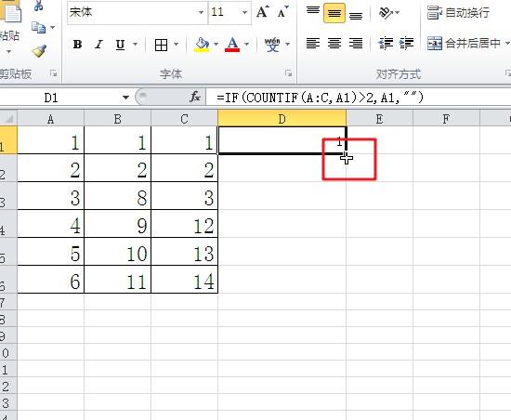Click the Format Painter brush icon
Image resolution: width=511 pixels, height=420 pixels.
[x=39, y=51]
